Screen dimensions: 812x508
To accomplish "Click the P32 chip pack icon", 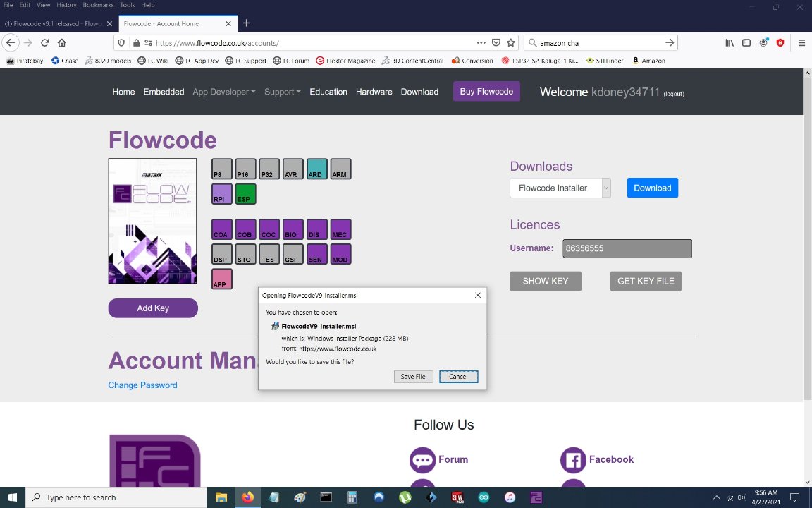I will coord(269,169).
